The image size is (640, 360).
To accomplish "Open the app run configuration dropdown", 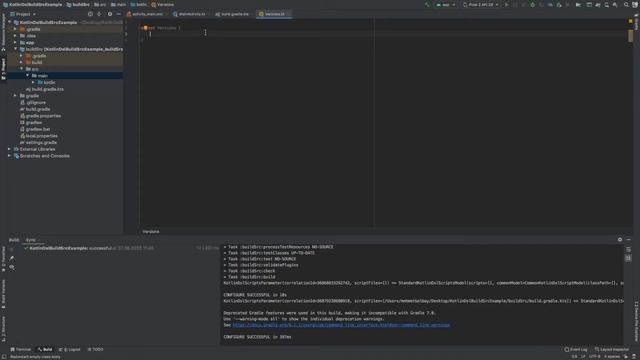I will pos(446,5).
